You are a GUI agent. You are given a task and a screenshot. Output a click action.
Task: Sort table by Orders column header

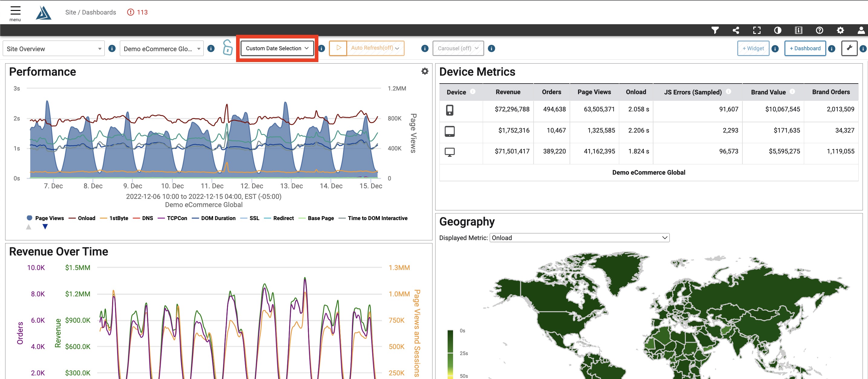(x=551, y=92)
